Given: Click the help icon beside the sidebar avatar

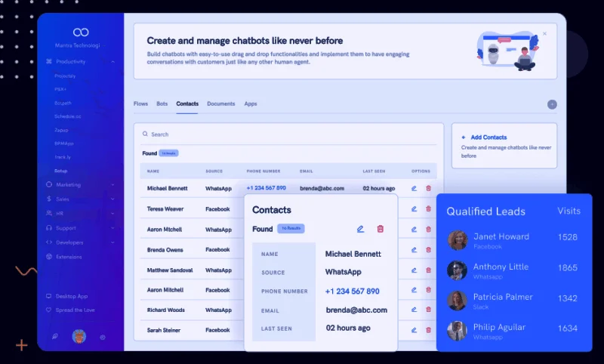Looking at the screenshot, I should [103, 338].
